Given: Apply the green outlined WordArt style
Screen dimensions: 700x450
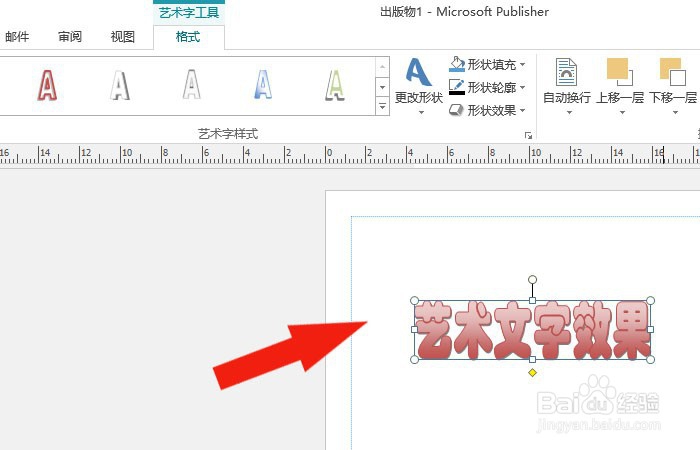Looking at the screenshot, I should pos(335,85).
